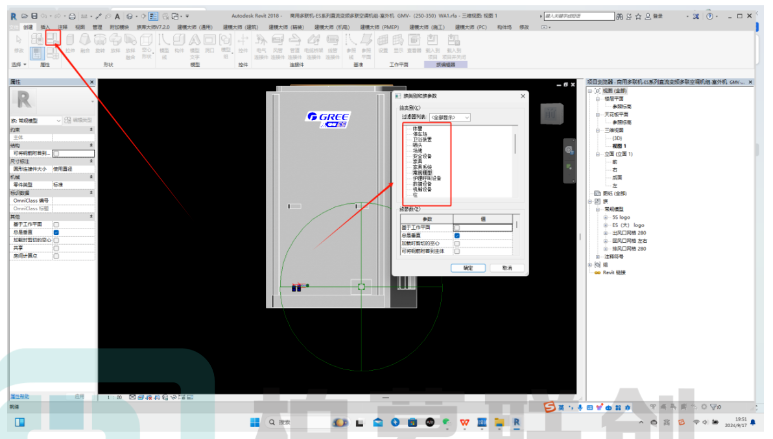Expand the SS logo family node
This screenshot has width=773, height=439.
pos(606,217)
